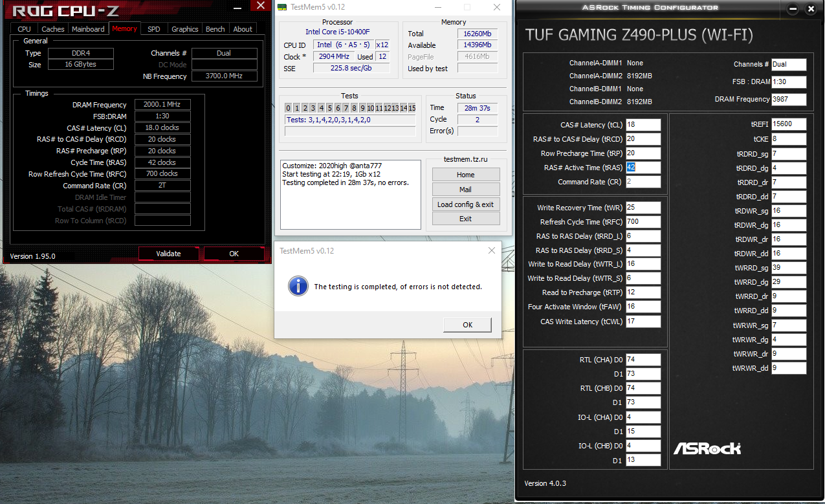Click Load config & exit button
Image resolution: width=825 pixels, height=504 pixels.
[x=466, y=204]
